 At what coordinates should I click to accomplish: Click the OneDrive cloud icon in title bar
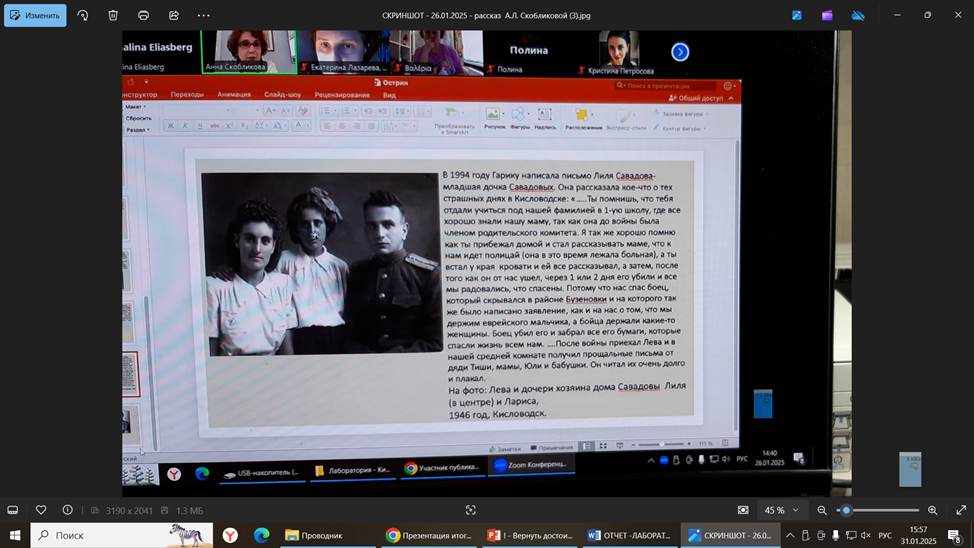pyautogui.click(x=858, y=15)
